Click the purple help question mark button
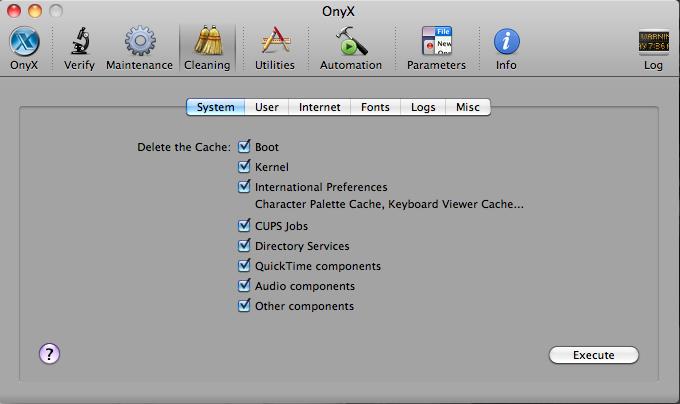The image size is (680, 404). click(49, 353)
